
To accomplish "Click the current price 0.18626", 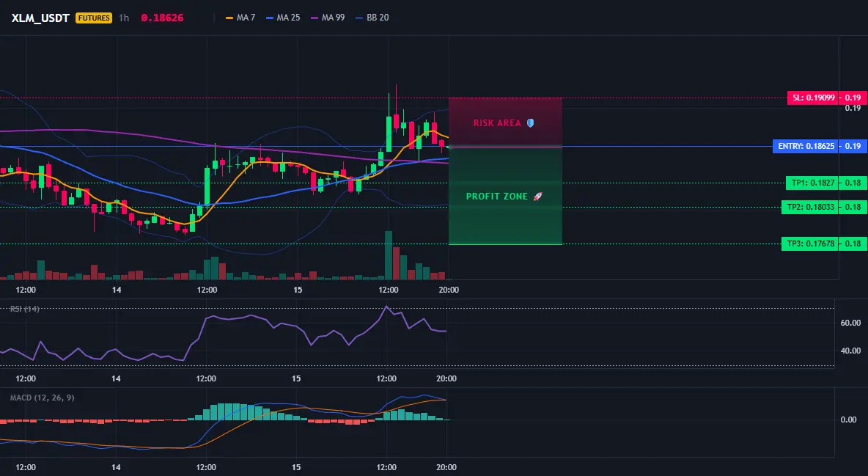I will tap(162, 18).
